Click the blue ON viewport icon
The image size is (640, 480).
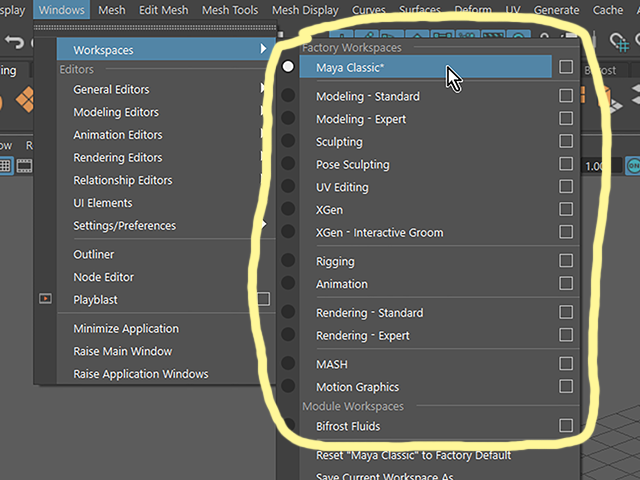(633, 166)
